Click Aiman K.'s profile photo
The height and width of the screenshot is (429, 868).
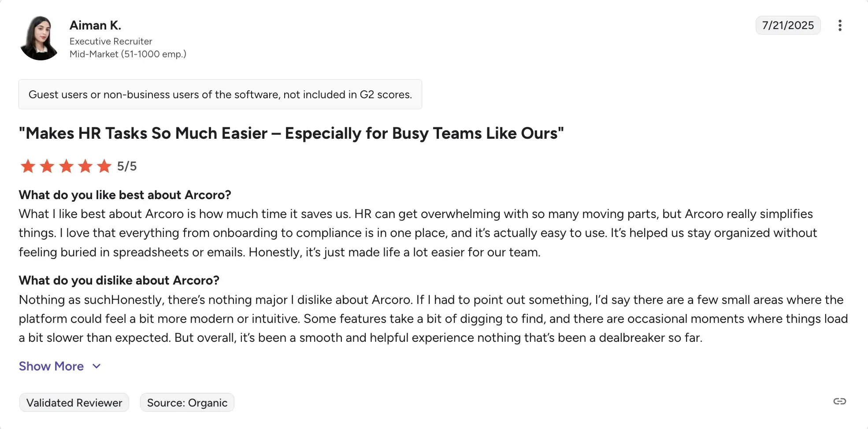(39, 38)
